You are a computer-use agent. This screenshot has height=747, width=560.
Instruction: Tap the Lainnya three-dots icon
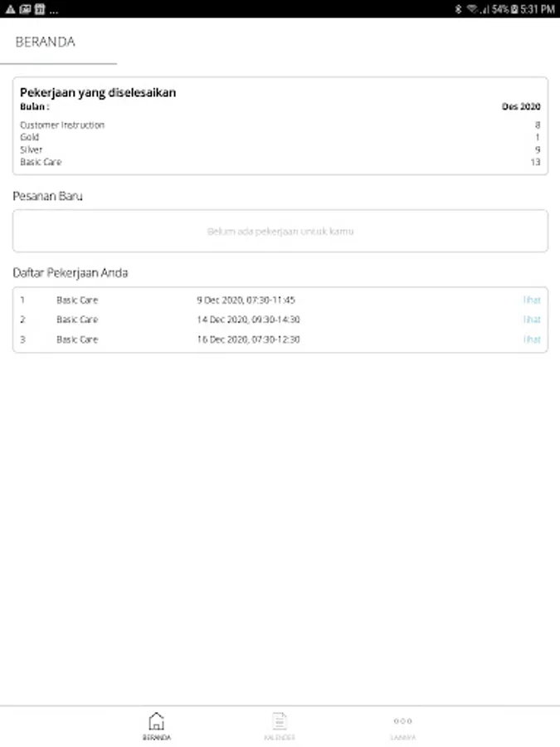402,721
